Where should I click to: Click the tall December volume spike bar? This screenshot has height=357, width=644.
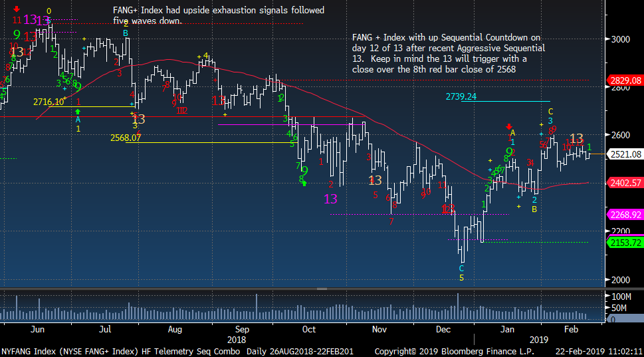point(457,307)
